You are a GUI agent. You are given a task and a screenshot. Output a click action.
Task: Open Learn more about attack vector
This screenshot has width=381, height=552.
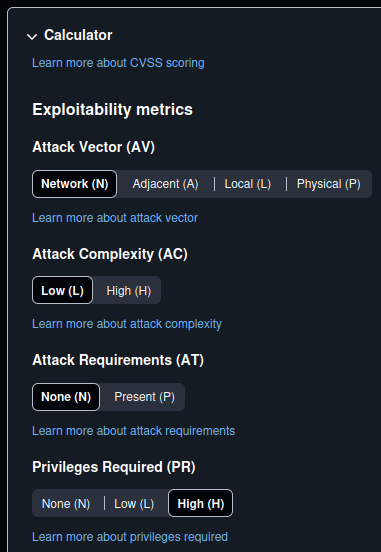(115, 218)
